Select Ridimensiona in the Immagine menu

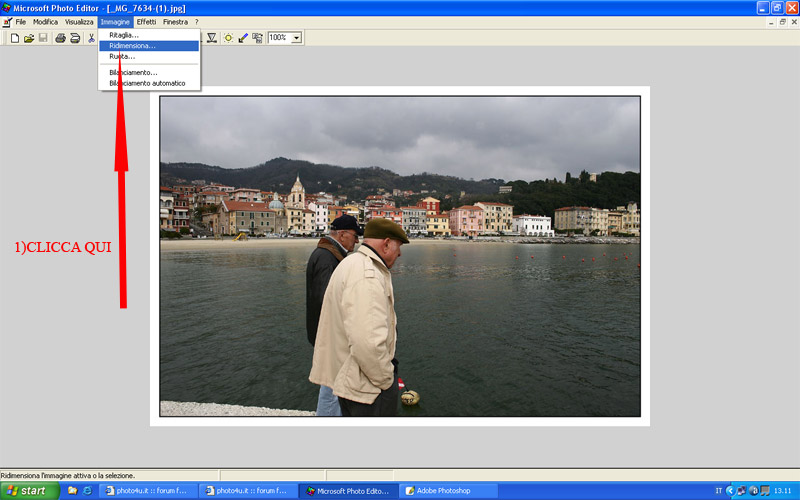coord(132,46)
